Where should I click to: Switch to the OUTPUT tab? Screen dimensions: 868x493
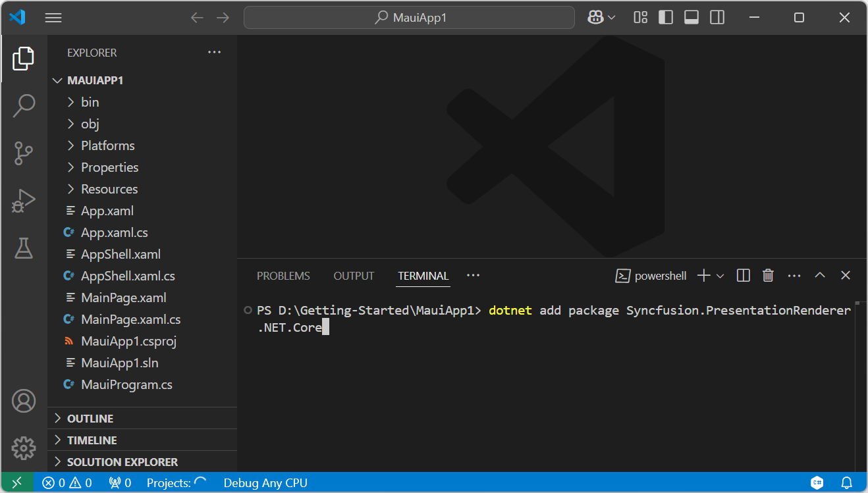pyautogui.click(x=354, y=276)
